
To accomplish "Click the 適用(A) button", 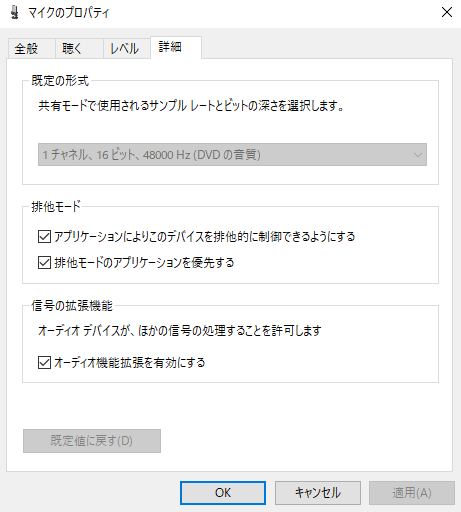I will pos(412,493).
